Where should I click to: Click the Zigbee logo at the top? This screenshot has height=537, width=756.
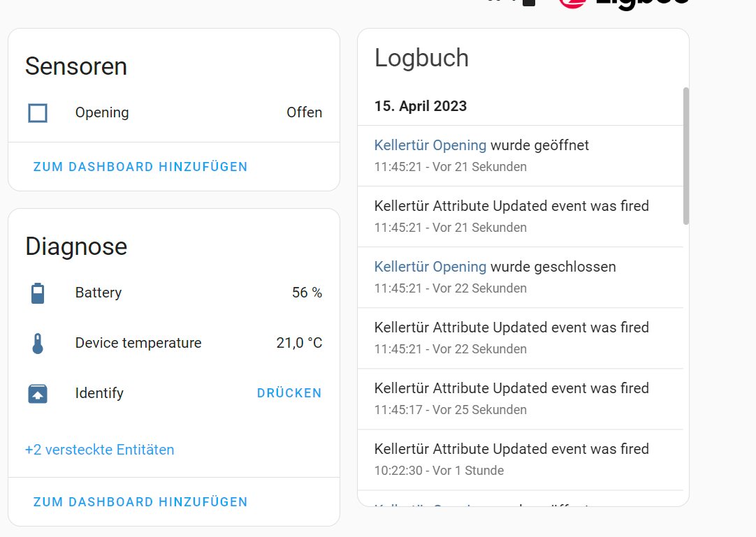[x=624, y=3]
